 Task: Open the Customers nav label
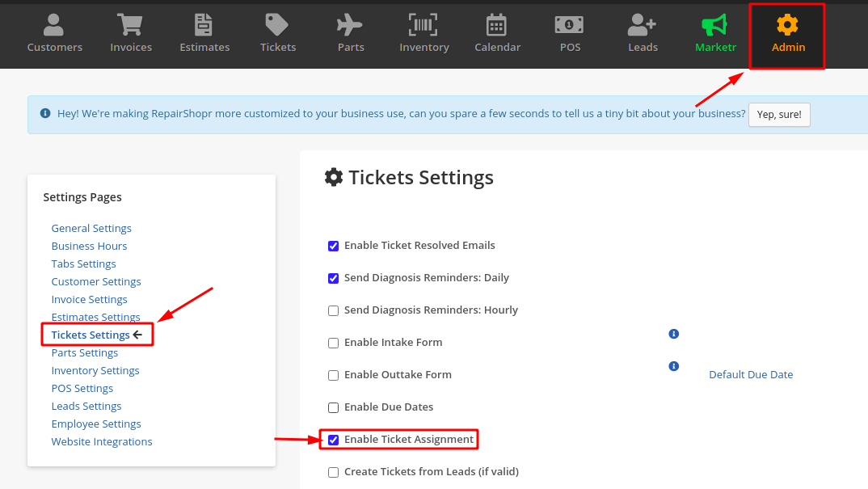coord(55,47)
